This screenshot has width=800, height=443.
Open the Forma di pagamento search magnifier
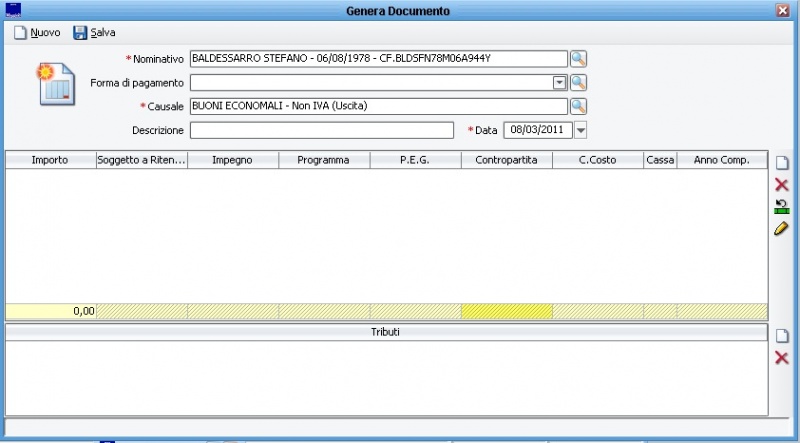(x=578, y=82)
